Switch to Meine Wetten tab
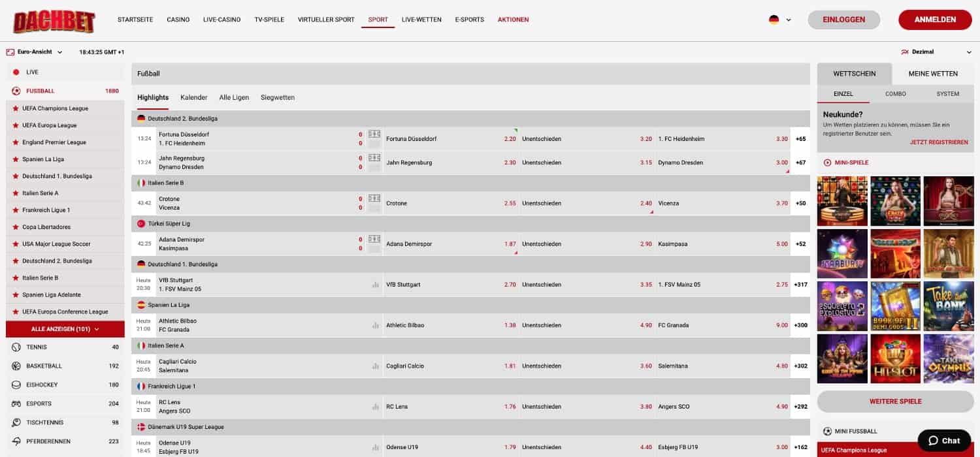Image resolution: width=980 pixels, height=457 pixels. pos(932,74)
